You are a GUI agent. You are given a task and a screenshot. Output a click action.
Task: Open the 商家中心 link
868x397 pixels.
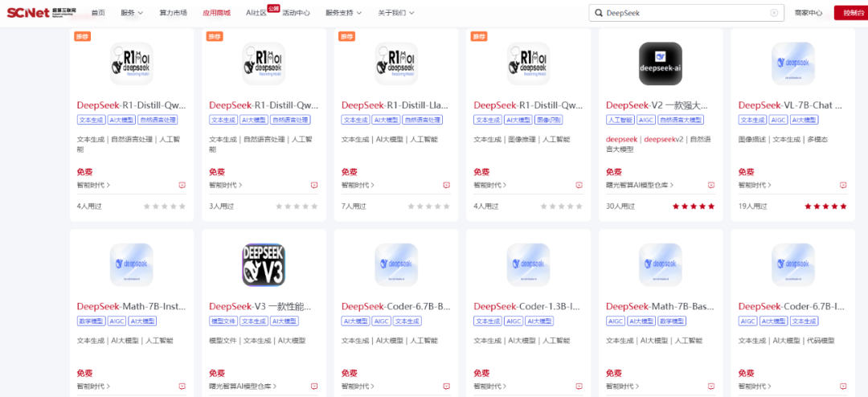click(808, 13)
